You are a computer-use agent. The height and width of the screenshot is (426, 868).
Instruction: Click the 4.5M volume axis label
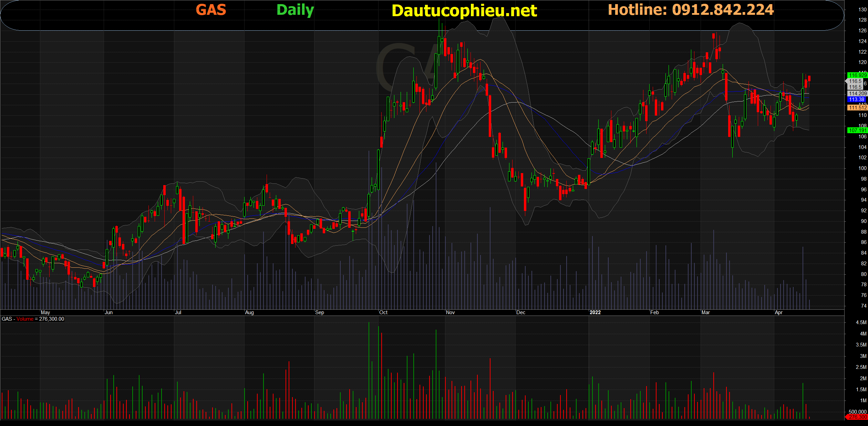(861, 322)
